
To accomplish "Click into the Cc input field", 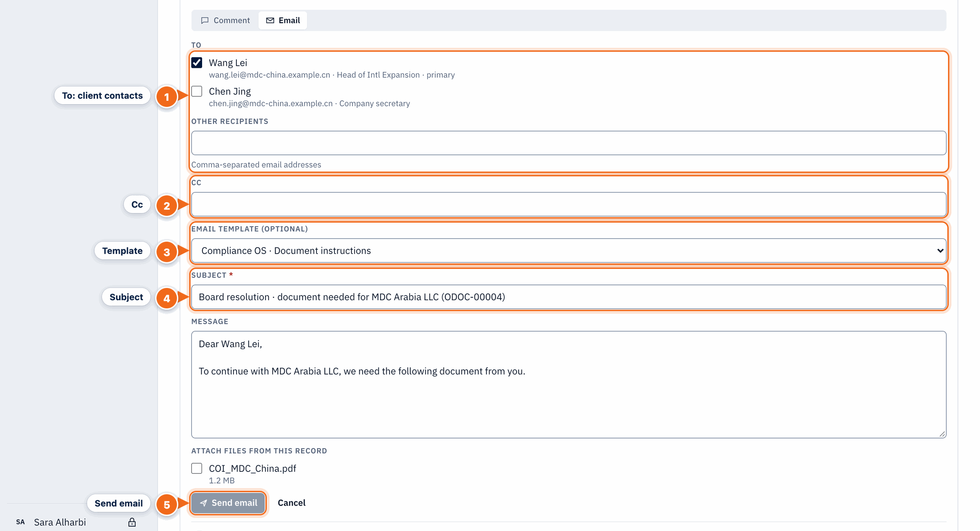I will point(568,204).
